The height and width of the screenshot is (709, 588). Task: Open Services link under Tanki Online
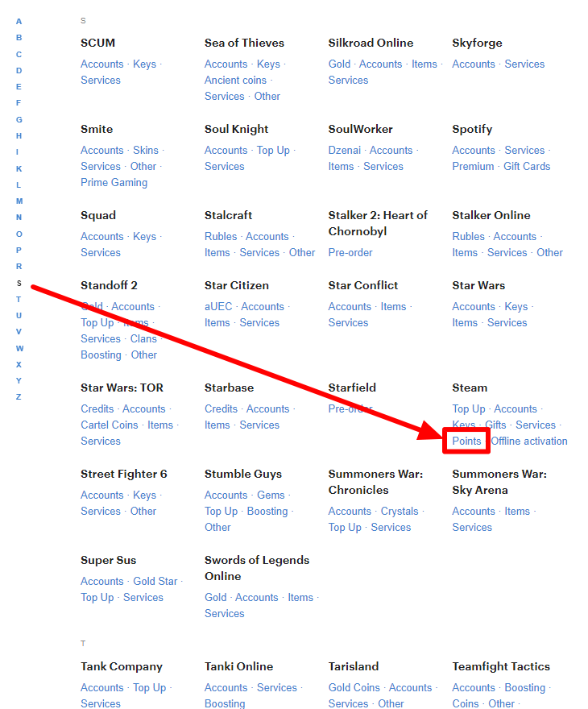pos(276,688)
